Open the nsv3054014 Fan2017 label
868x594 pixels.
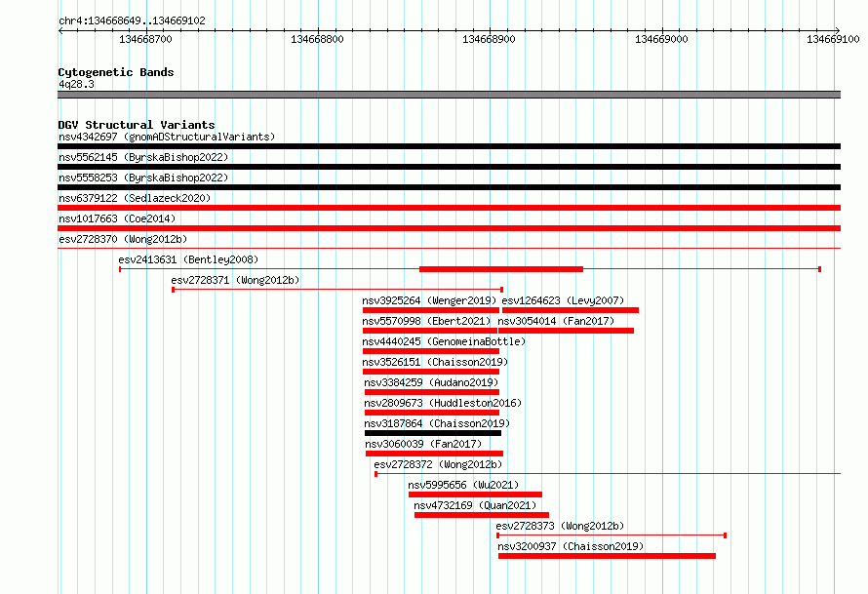(556, 321)
